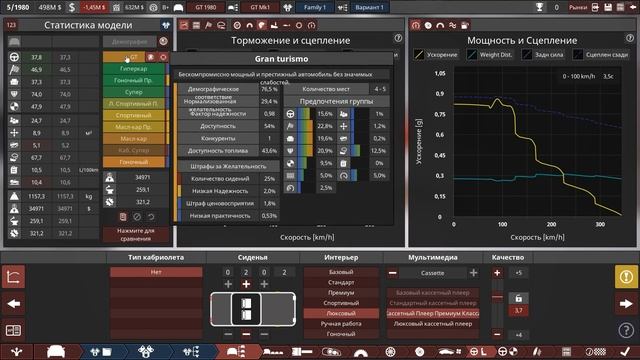The image size is (640, 360).
Task: Open the axes graph icon at bottom left
Action: pyautogui.click(x=13, y=277)
